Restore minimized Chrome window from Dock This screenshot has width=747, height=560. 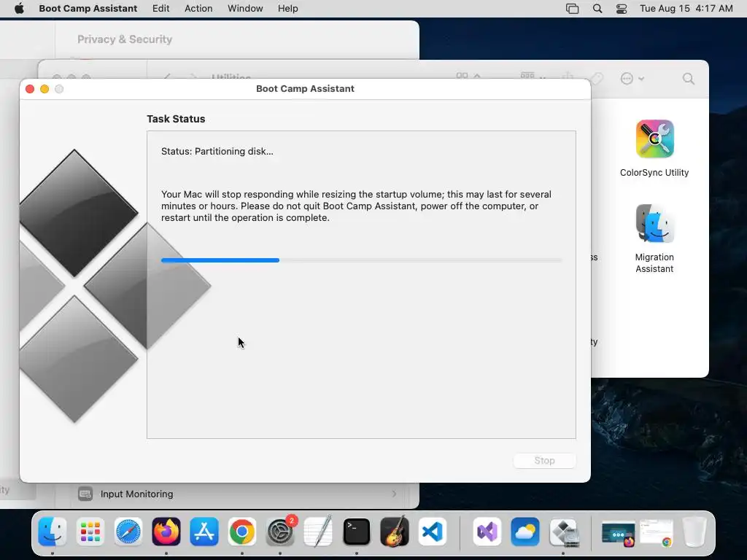656,533
